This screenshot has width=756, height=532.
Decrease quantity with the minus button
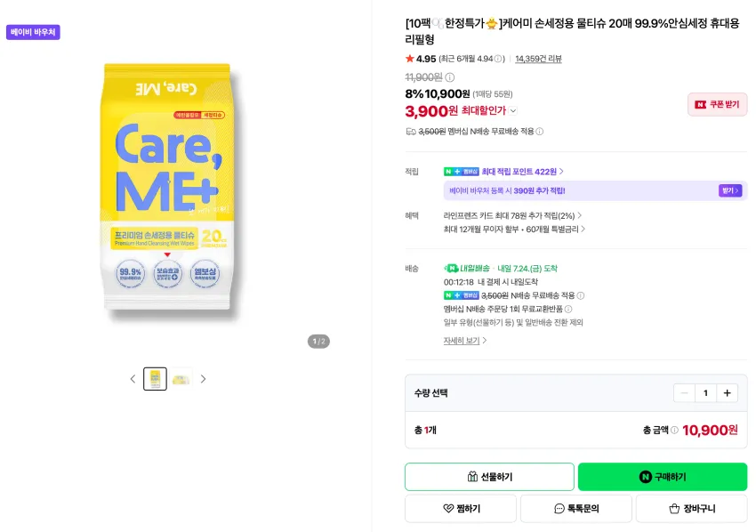click(684, 393)
